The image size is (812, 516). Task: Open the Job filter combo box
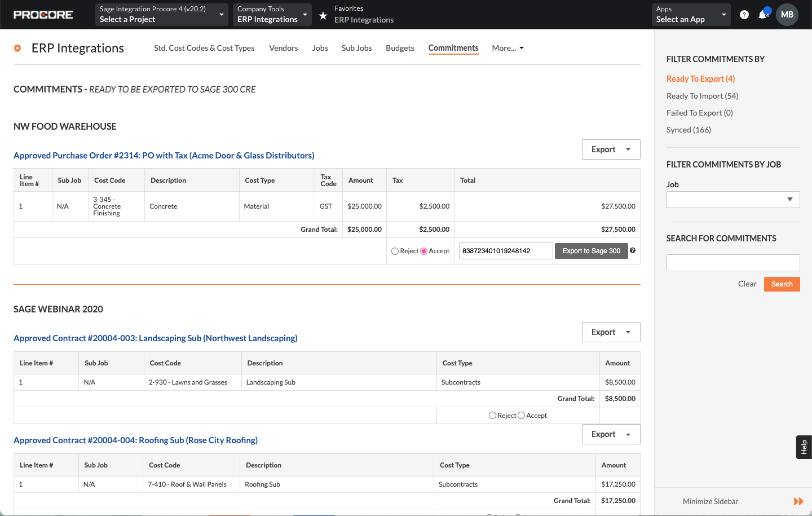pos(733,200)
